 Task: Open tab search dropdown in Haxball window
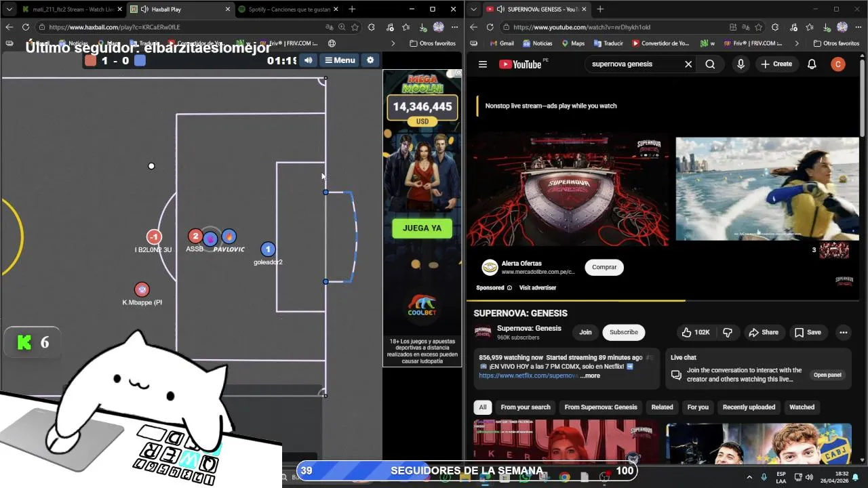[9, 9]
